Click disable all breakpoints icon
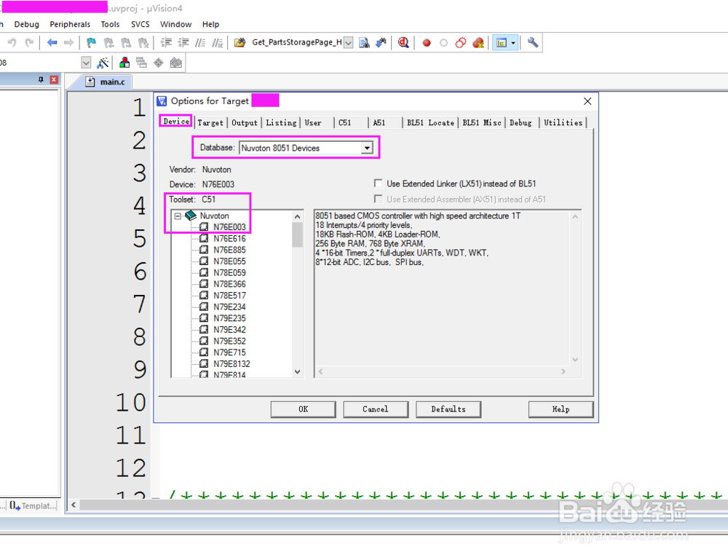The image size is (728, 560). tap(461, 43)
